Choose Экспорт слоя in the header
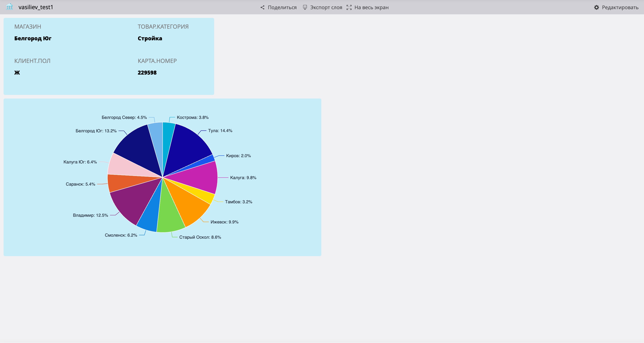The width and height of the screenshot is (644, 343). pos(326,7)
